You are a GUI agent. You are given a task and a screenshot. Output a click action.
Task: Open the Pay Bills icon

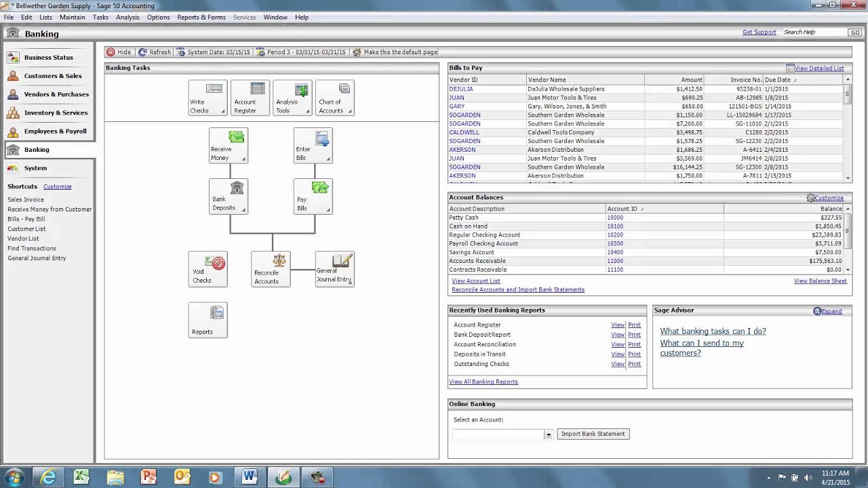313,196
